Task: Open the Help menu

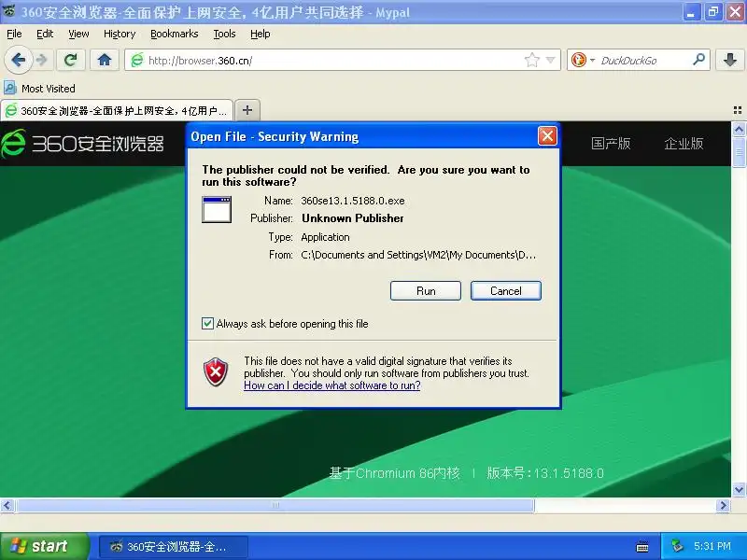Action: tap(261, 34)
